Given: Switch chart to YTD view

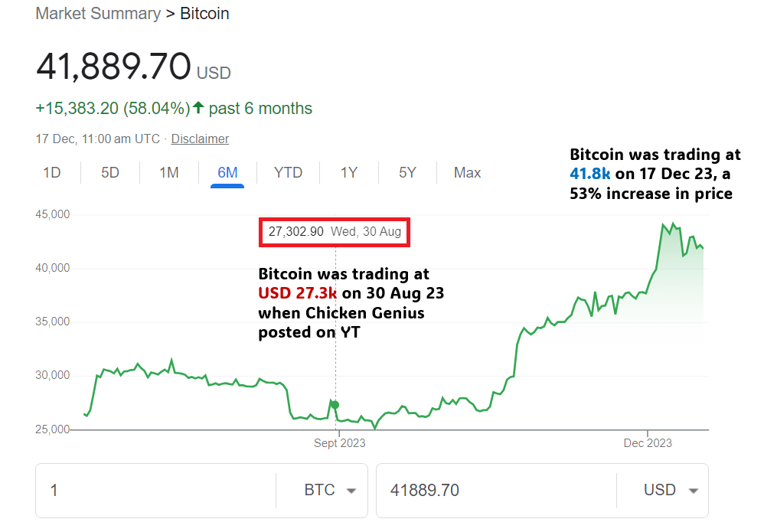Looking at the screenshot, I should coord(288,172).
